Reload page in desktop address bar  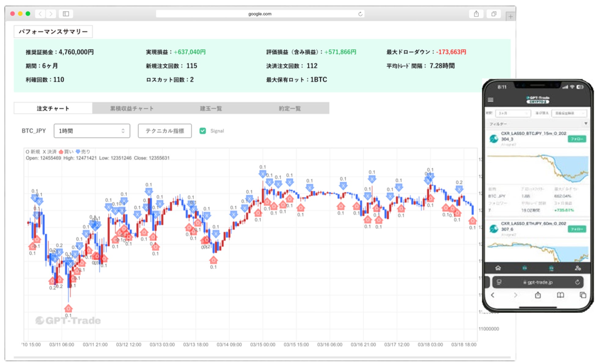(360, 14)
